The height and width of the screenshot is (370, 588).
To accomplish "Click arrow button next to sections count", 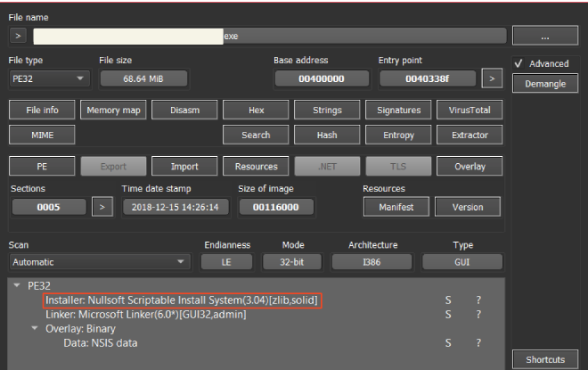I will (x=102, y=207).
